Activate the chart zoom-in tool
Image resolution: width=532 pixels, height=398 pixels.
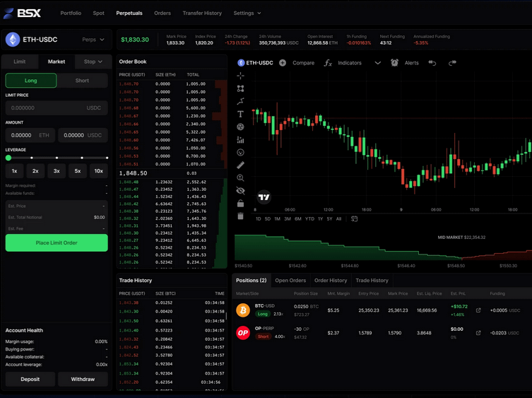(240, 177)
